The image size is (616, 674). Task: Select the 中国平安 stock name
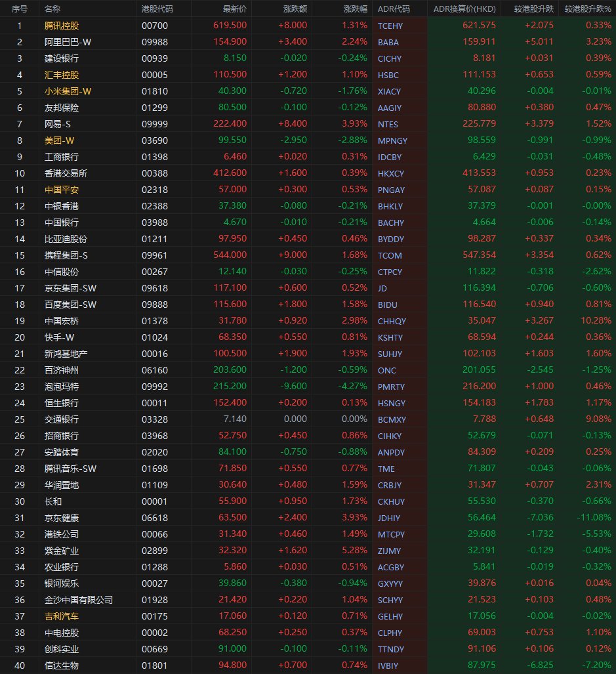tap(62, 190)
